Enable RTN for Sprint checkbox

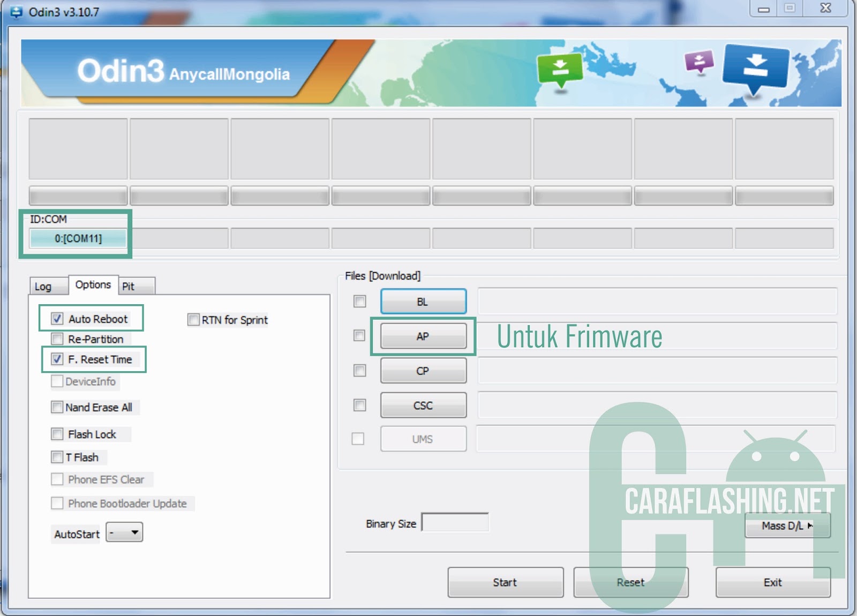point(193,320)
